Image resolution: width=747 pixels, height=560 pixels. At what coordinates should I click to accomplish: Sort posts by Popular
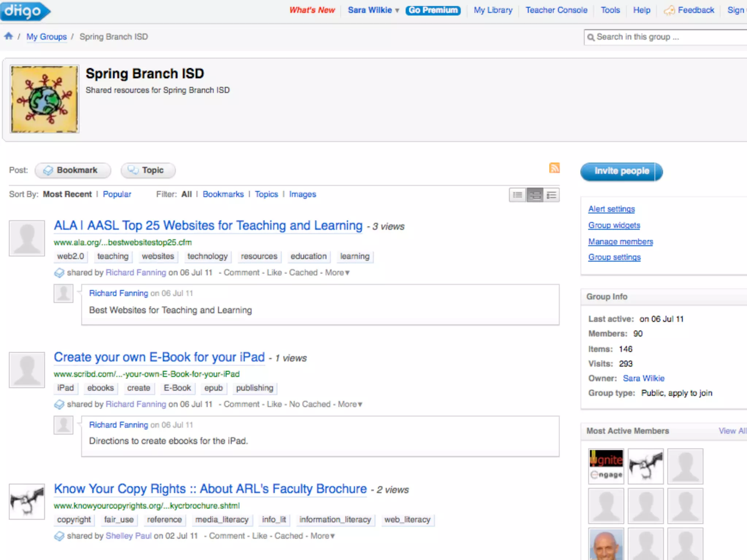click(x=117, y=194)
